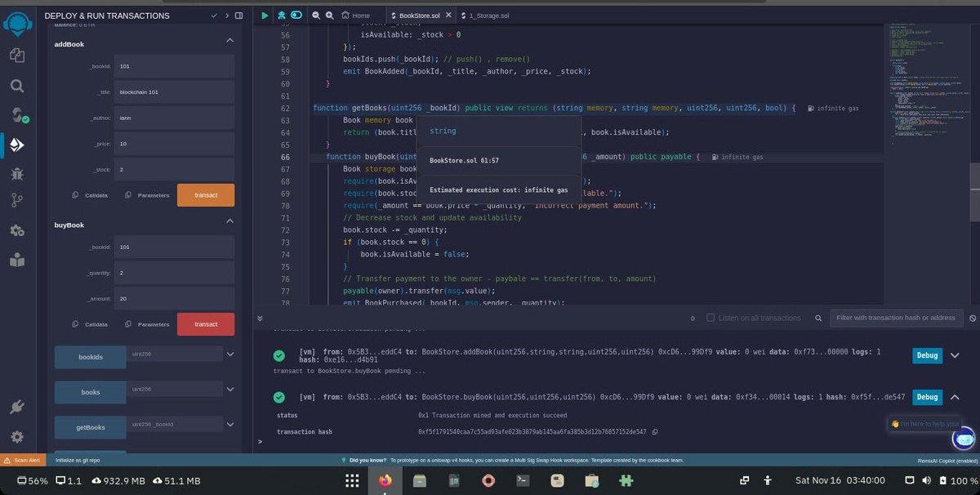Screen dimensions: 980x495
Task: Open the application grid launcher in taskbar
Action: click(352, 480)
